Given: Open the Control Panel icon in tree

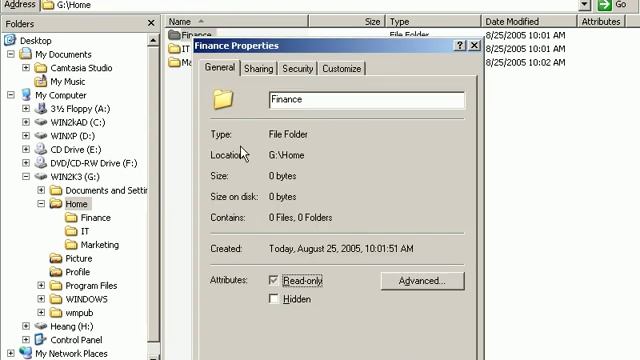Looking at the screenshot, I should click(41, 340).
